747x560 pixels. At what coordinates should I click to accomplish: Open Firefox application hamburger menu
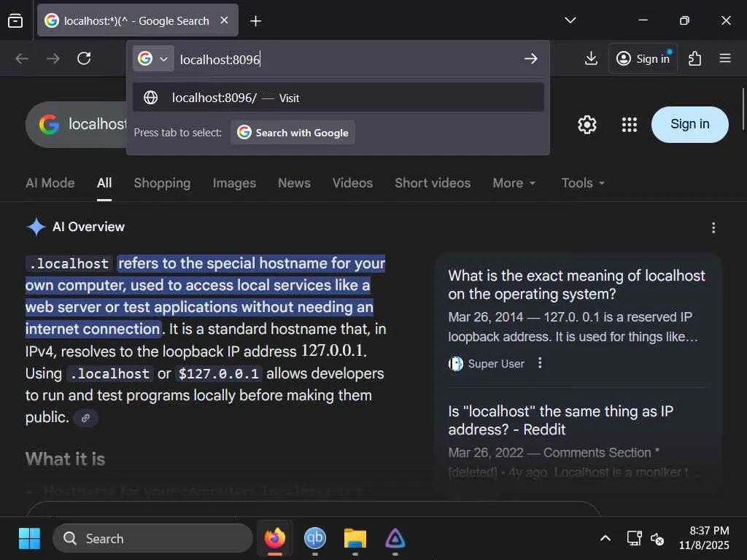click(x=725, y=58)
